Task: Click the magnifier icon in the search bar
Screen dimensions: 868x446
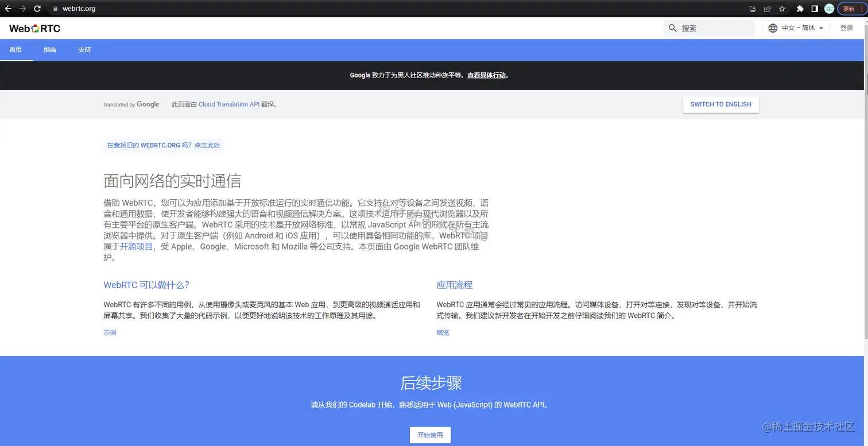Action: tap(672, 27)
